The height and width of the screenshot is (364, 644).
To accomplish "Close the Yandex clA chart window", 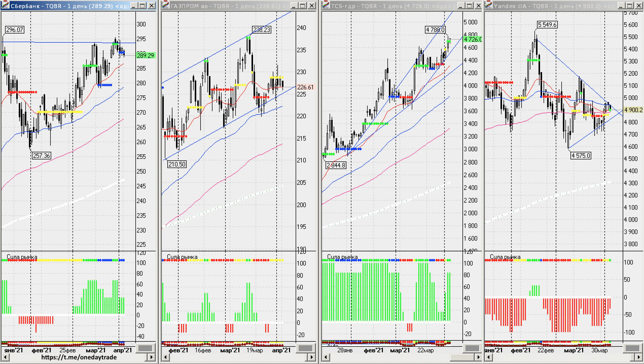I will tap(639, 5).
